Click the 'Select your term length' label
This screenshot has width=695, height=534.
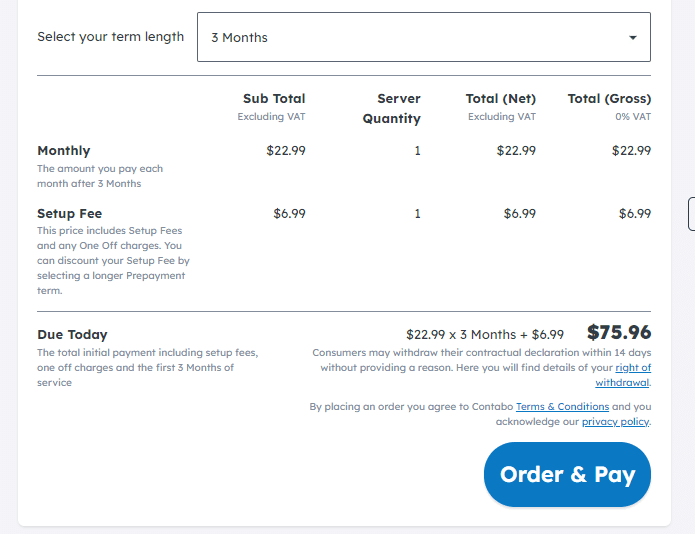110,37
